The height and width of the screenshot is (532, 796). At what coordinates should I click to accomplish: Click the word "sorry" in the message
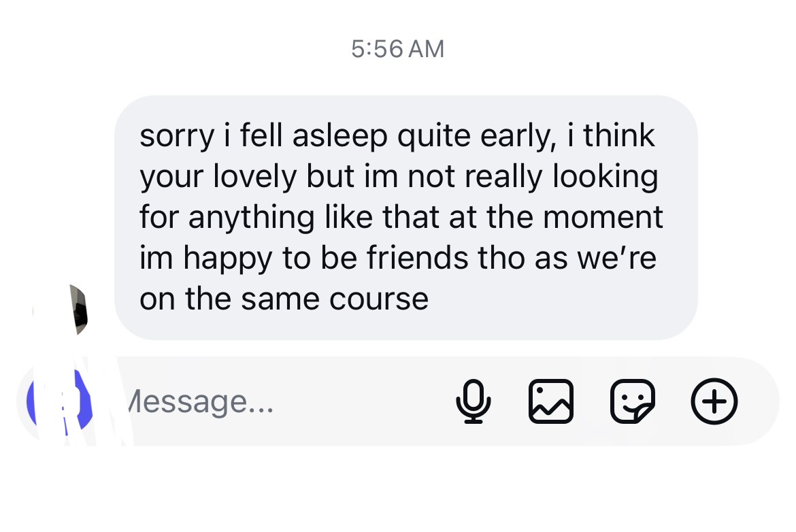[x=176, y=136]
